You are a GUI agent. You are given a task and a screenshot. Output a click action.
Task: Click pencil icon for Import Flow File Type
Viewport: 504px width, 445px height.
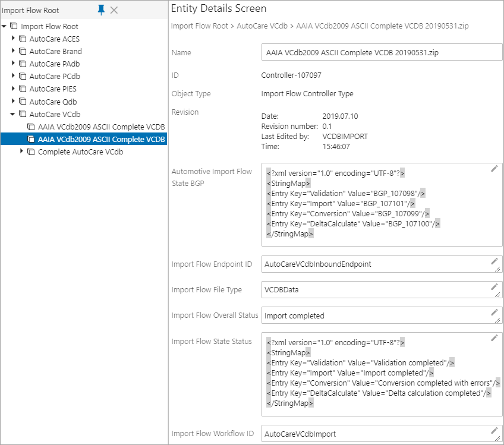494,286
